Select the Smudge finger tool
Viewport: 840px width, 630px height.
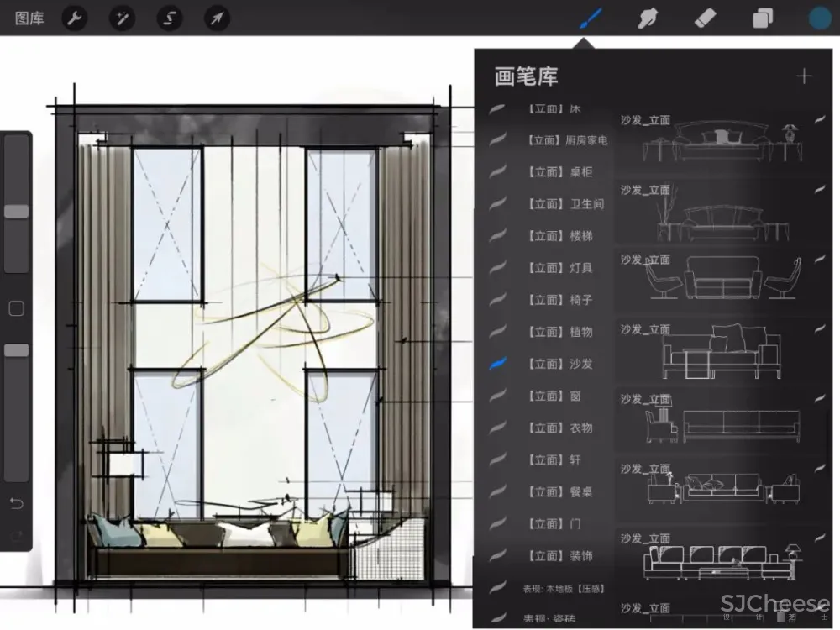[x=647, y=18]
